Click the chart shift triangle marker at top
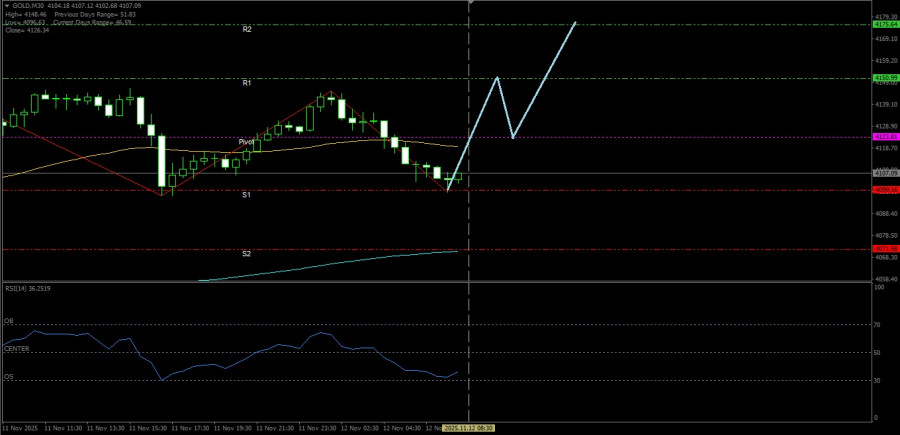The image size is (900, 435). click(469, 3)
